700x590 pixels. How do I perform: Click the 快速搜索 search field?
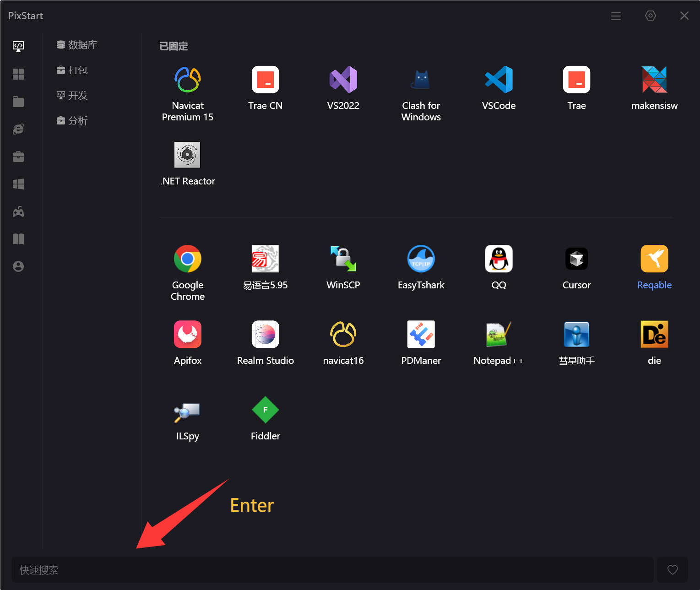pos(332,570)
